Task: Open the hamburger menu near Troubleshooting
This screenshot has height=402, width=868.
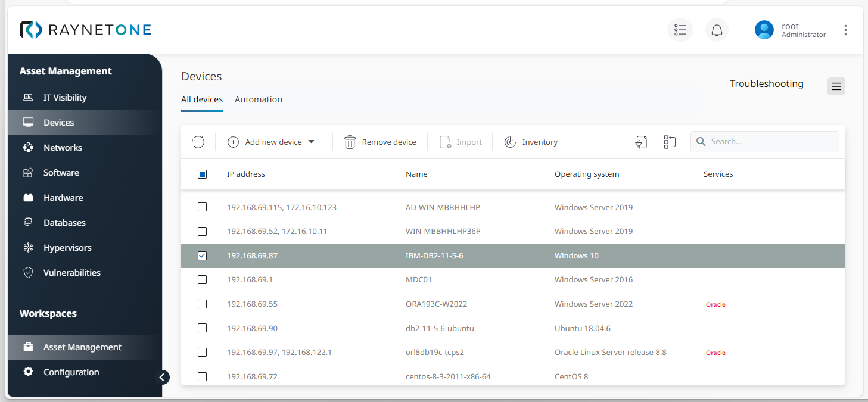Action: click(x=836, y=86)
